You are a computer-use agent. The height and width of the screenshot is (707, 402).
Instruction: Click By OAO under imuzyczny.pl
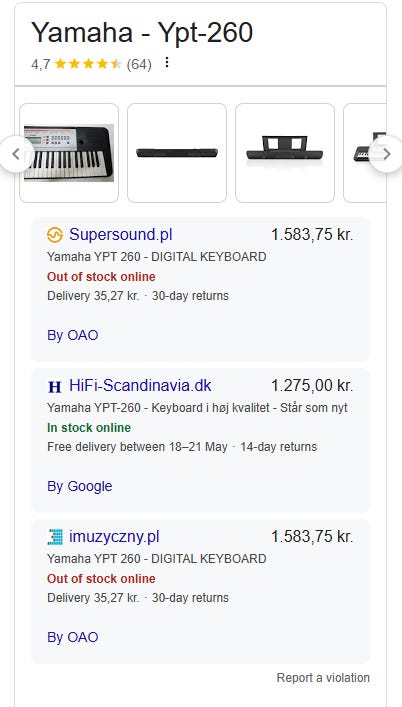coord(73,638)
